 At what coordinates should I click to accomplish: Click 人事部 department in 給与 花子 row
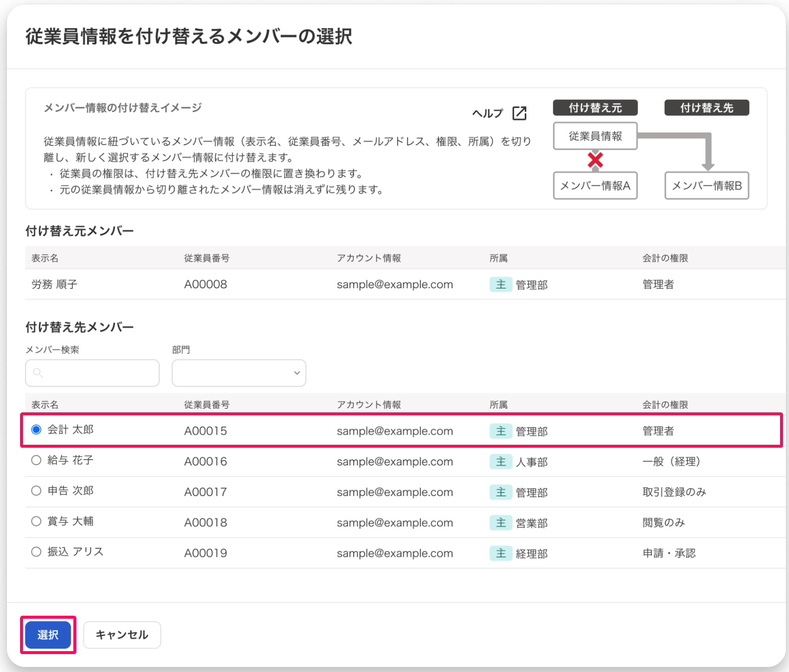[x=532, y=462]
